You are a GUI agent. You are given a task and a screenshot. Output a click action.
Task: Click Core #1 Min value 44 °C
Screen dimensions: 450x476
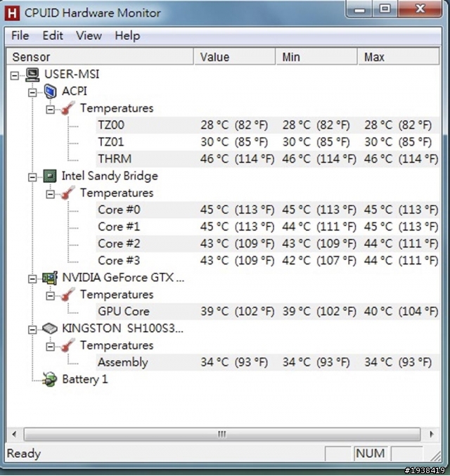click(x=319, y=227)
